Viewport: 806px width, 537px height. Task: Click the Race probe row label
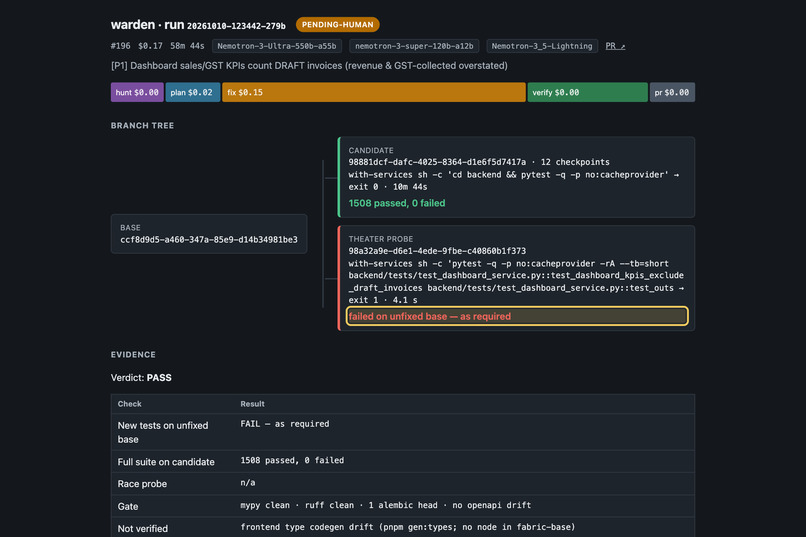(142, 484)
